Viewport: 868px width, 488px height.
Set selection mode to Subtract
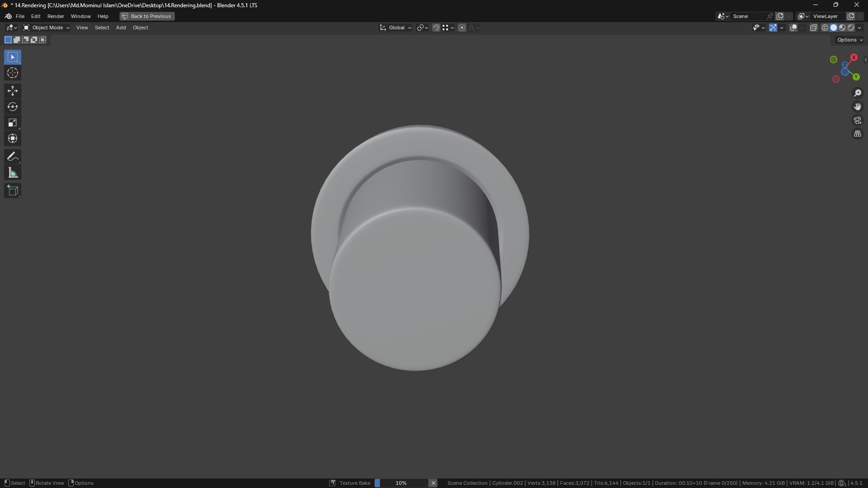(25, 40)
